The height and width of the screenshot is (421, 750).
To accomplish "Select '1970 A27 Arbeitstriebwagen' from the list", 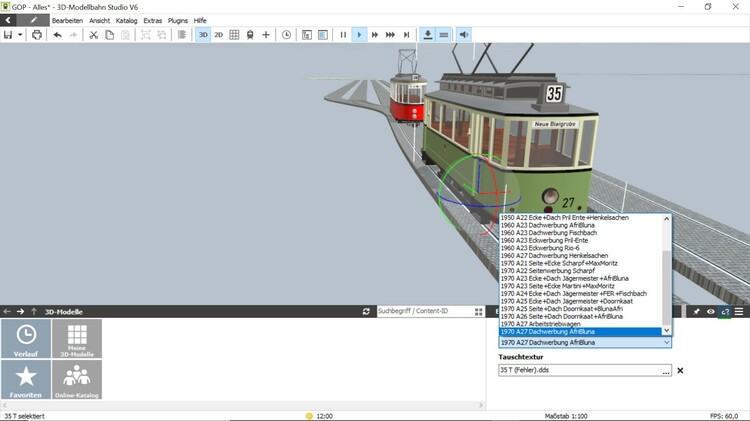I will pos(540,323).
